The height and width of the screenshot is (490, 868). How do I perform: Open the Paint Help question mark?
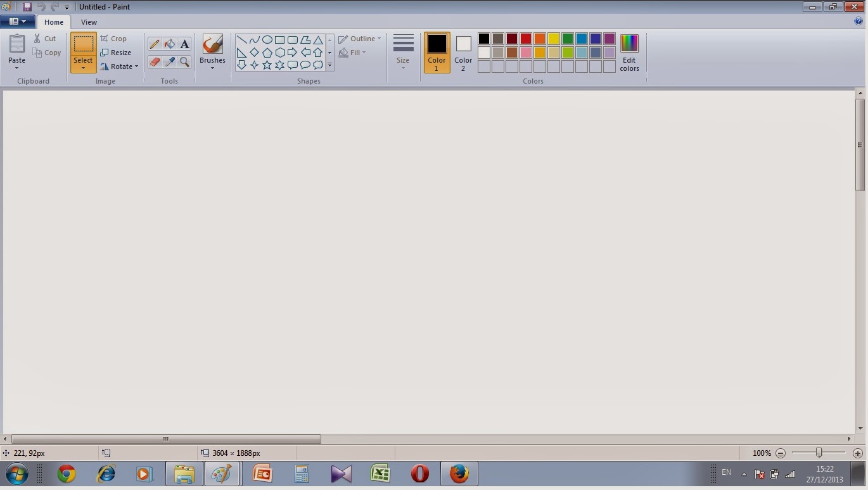coord(858,22)
